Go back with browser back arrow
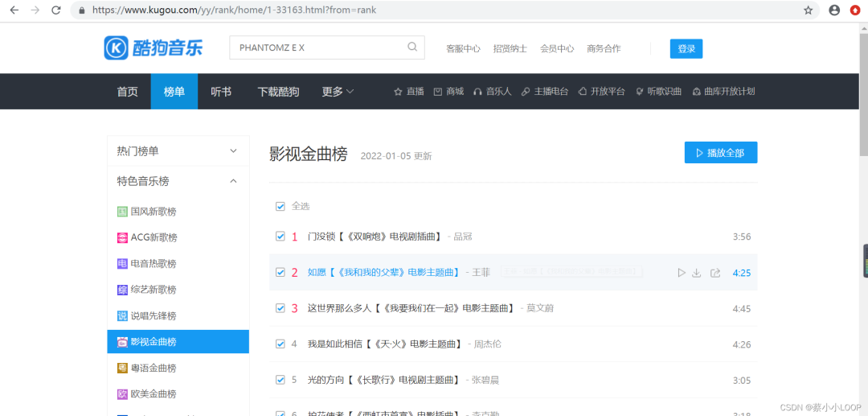The width and height of the screenshot is (868, 416). click(x=14, y=10)
